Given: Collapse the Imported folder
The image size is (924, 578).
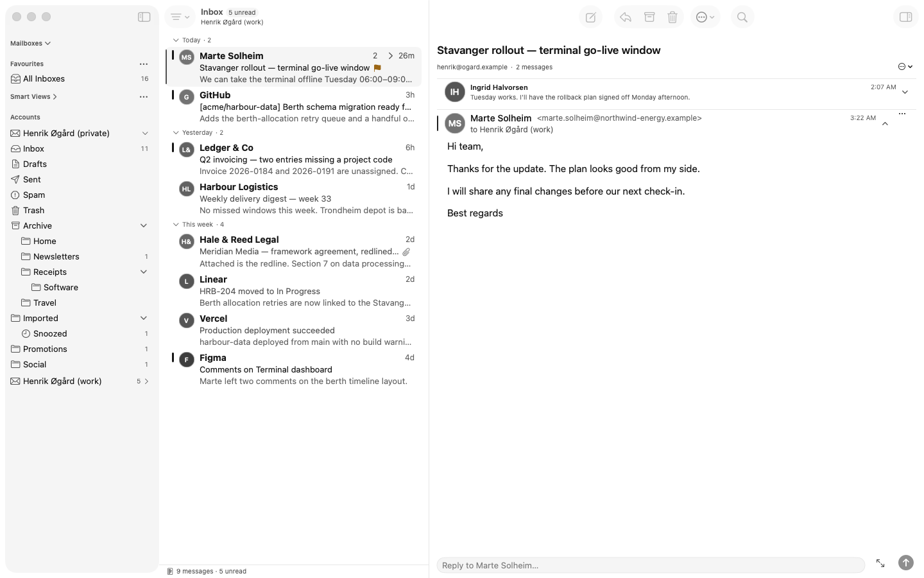Looking at the screenshot, I should (x=144, y=318).
